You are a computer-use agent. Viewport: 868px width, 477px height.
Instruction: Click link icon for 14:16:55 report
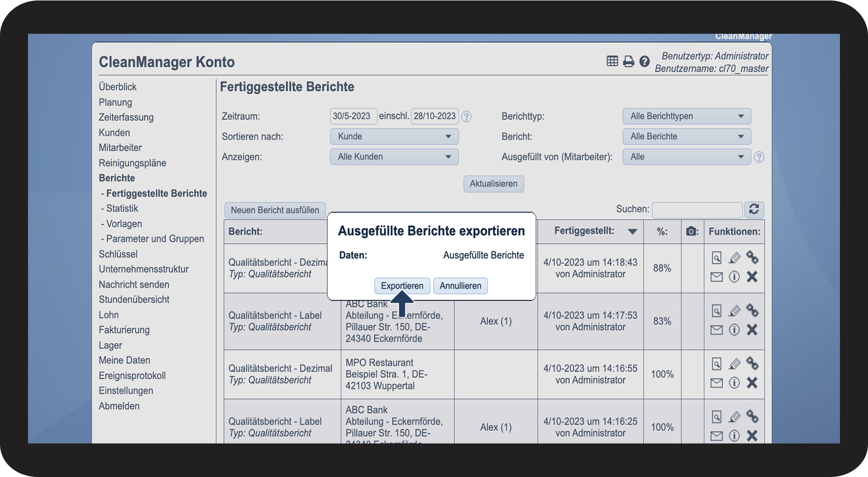tap(752, 364)
